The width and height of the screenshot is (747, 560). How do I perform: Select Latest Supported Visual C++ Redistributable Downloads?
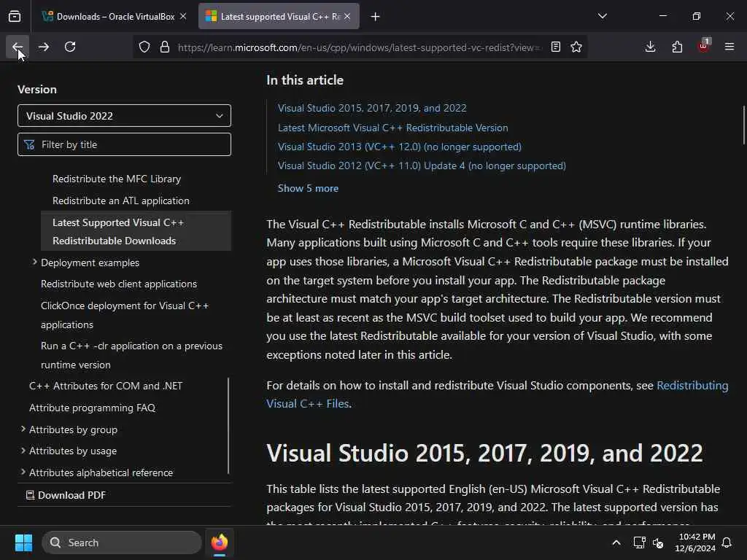[136, 231]
